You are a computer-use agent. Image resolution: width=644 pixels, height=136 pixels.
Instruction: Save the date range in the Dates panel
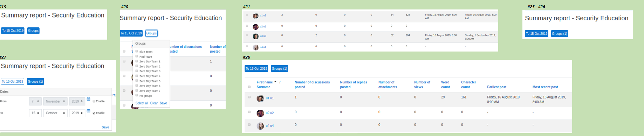pos(105,127)
